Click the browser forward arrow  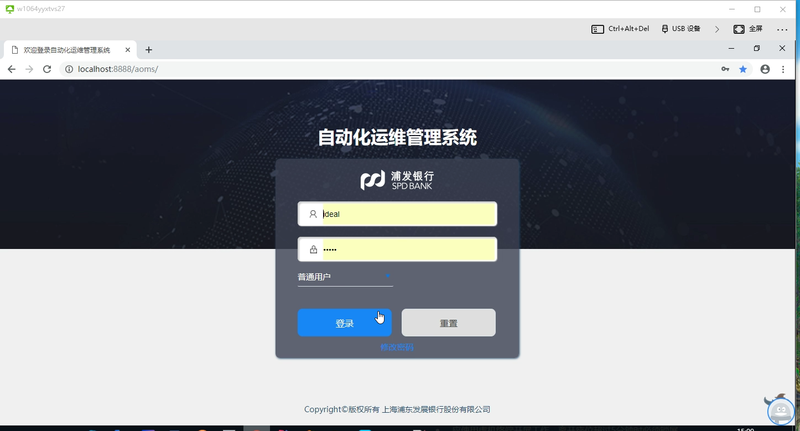[x=29, y=69]
